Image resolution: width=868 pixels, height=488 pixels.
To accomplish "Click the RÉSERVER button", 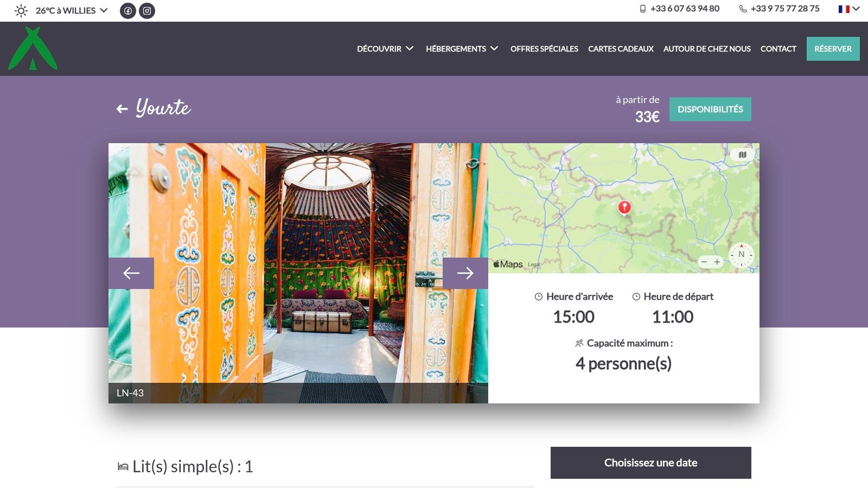I will click(x=833, y=49).
